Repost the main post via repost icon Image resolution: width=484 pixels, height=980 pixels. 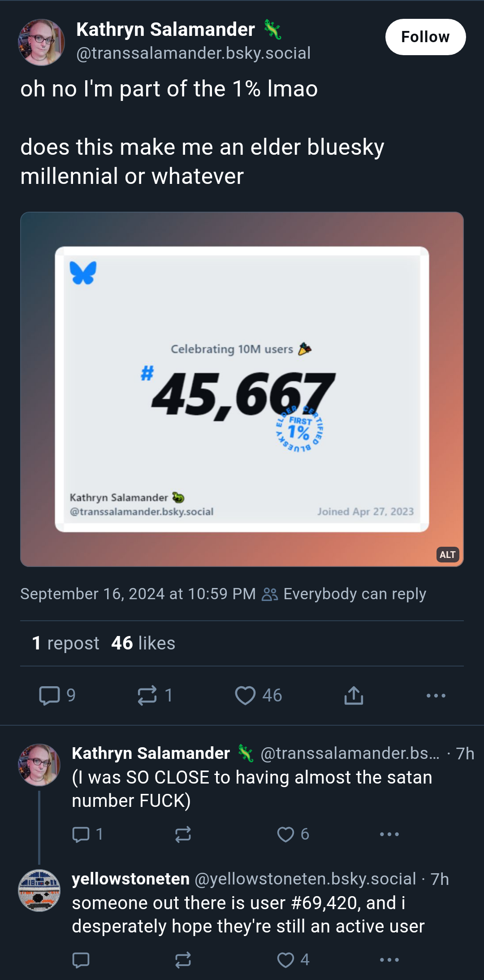pos(147,696)
